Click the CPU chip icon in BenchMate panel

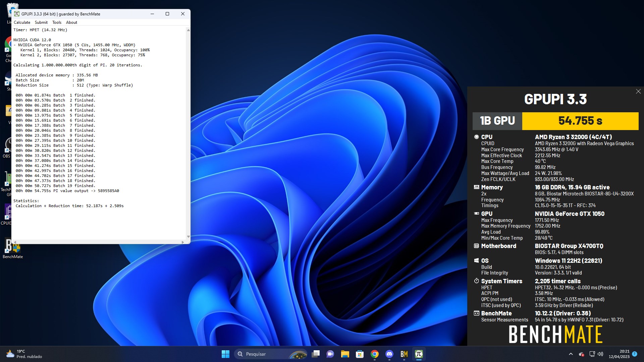(x=476, y=137)
